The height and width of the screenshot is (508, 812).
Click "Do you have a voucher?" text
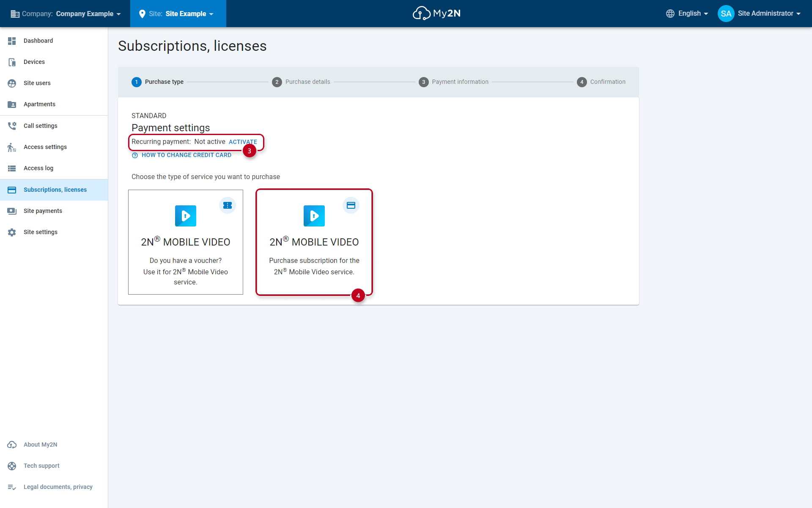pyautogui.click(x=186, y=261)
